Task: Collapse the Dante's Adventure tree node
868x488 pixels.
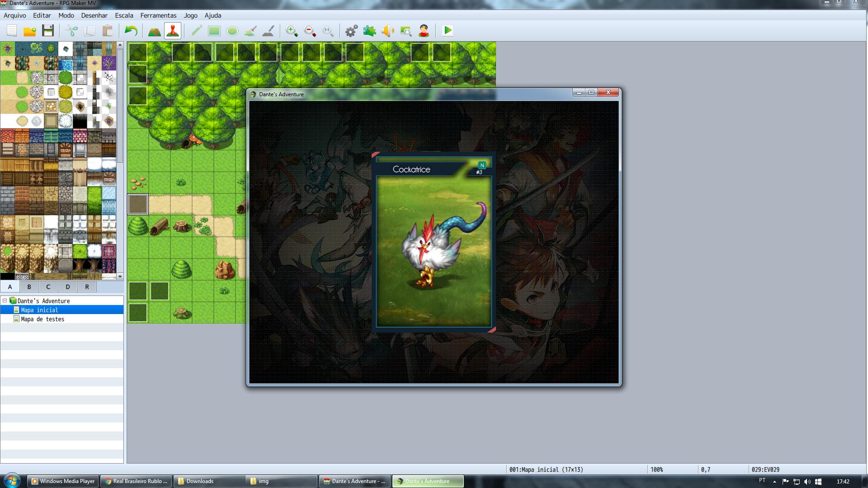Action: (x=5, y=300)
